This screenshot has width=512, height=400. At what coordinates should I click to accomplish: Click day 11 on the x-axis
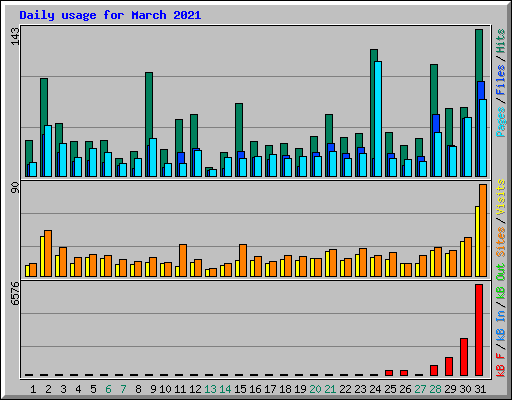(180, 389)
